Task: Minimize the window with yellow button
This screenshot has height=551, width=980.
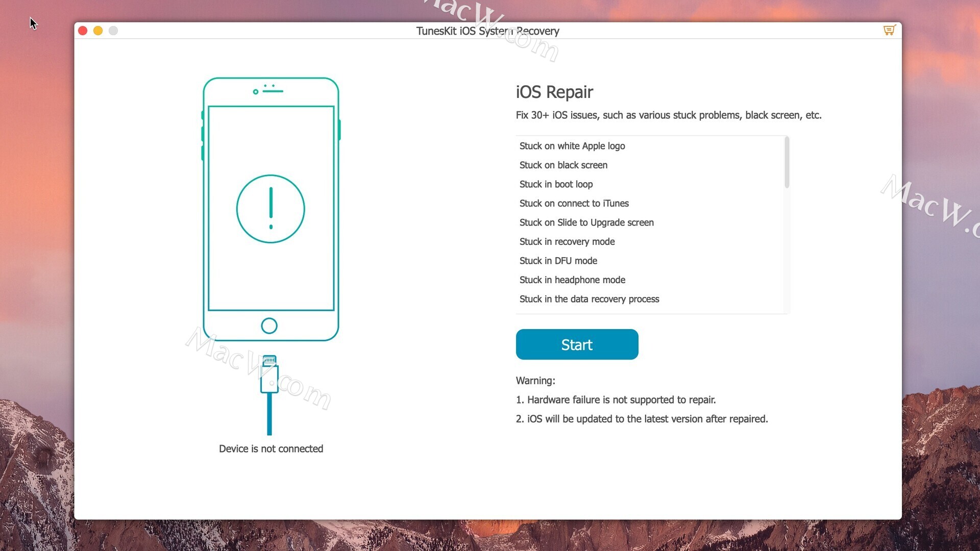Action: 98,31
